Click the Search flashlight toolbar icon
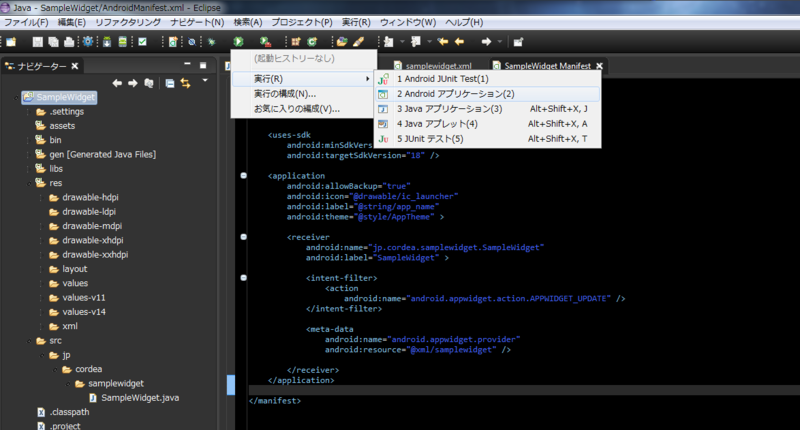The width and height of the screenshot is (800, 430). point(358,42)
